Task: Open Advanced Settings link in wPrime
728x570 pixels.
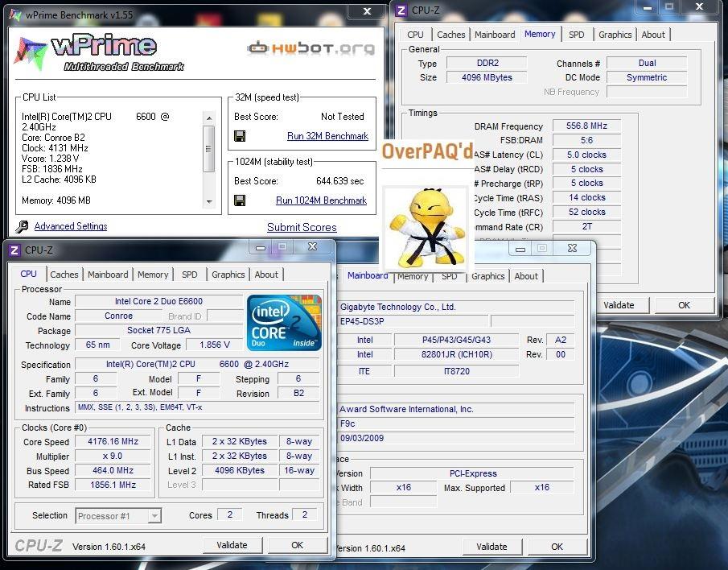Action: [x=71, y=226]
